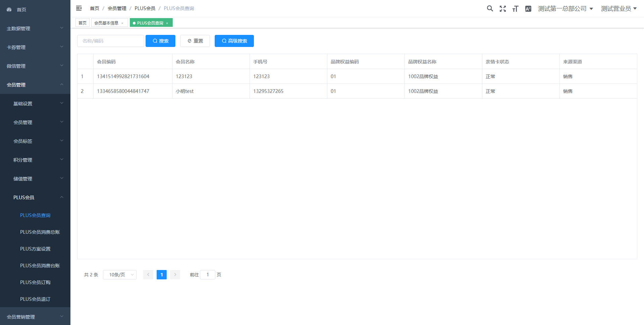Open PLUS会员退订 menu item

(x=35, y=299)
